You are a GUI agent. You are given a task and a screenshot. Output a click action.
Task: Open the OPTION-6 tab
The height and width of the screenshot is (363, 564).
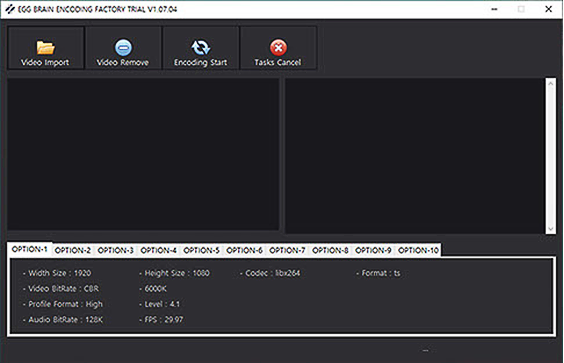(244, 250)
